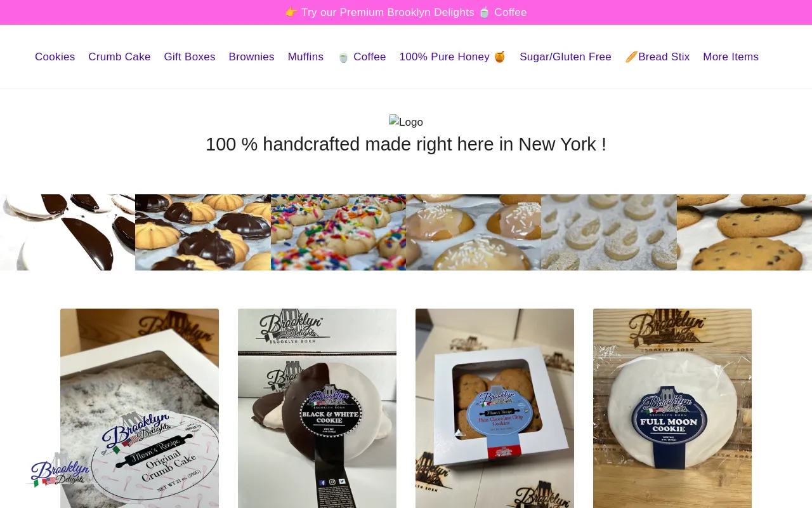
Task: Click the Premium Brooklyn Delights Coffee banner
Action: click(406, 13)
